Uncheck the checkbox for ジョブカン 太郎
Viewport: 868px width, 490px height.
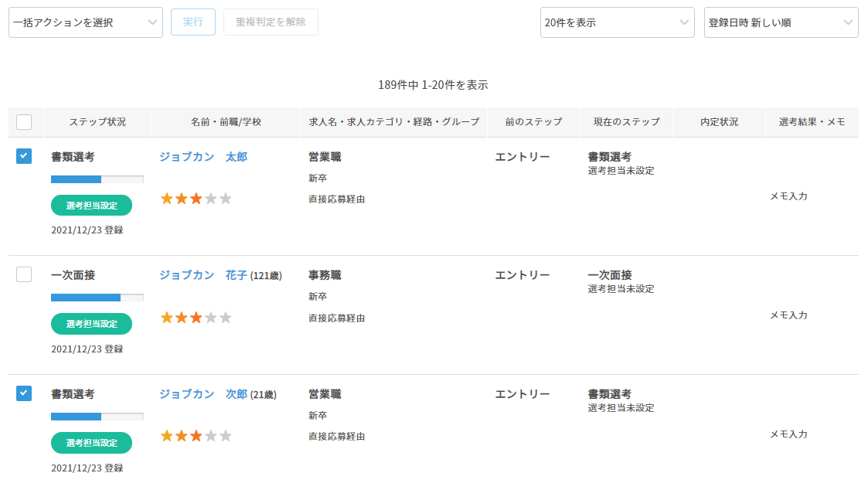(24, 157)
